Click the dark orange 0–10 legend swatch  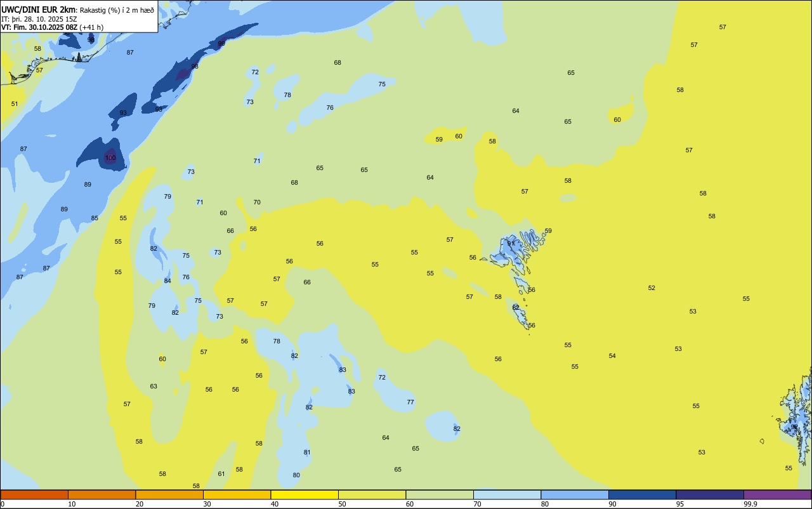point(34,494)
